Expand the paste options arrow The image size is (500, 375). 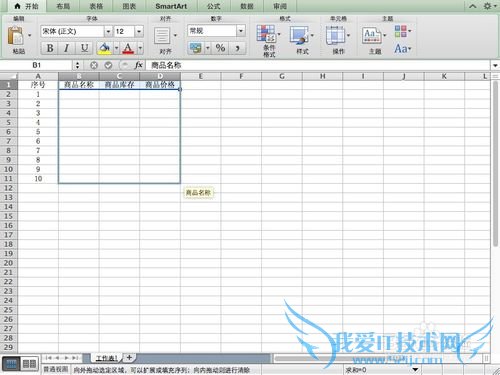(29, 35)
